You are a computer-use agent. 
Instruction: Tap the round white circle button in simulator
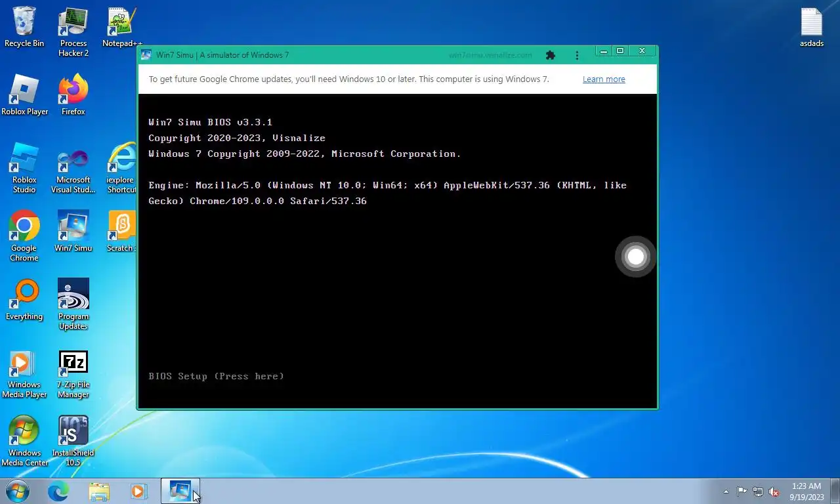[x=635, y=257]
